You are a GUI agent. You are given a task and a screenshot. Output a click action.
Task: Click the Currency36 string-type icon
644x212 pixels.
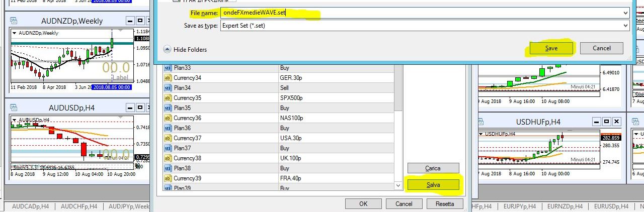[x=168, y=118]
